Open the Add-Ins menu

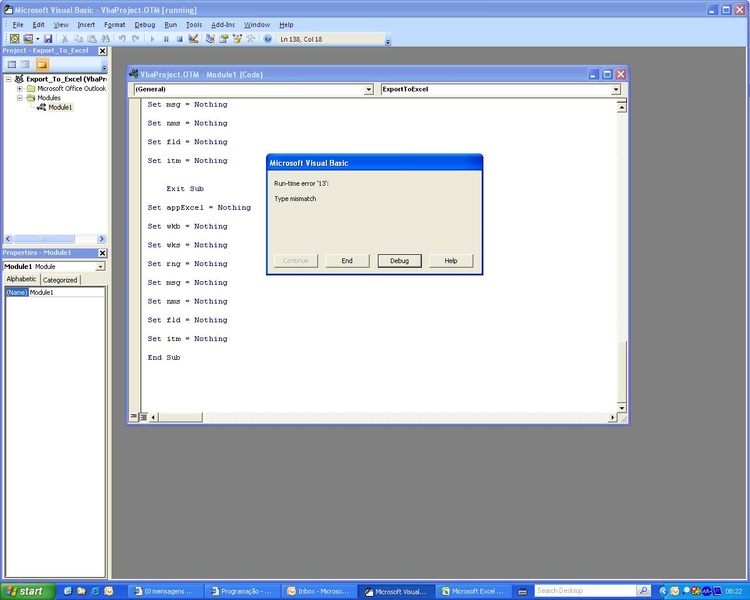pyautogui.click(x=223, y=25)
